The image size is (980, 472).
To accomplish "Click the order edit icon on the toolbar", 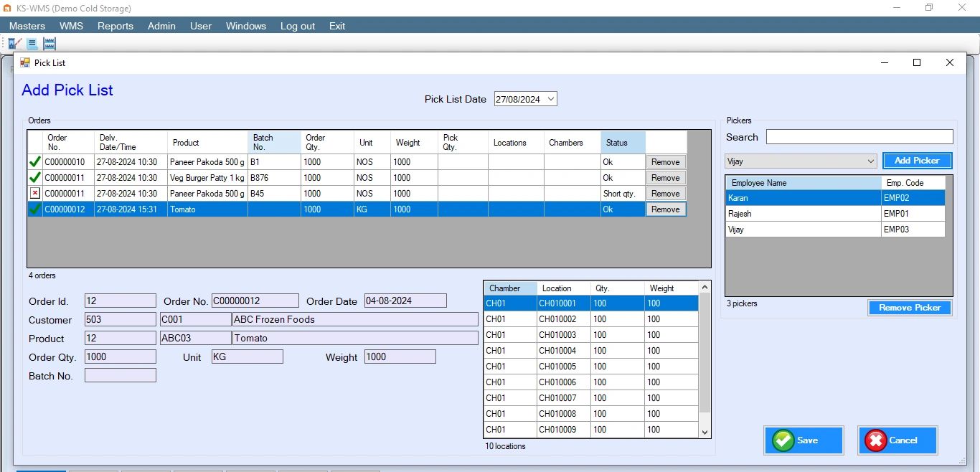I will pos(14,43).
